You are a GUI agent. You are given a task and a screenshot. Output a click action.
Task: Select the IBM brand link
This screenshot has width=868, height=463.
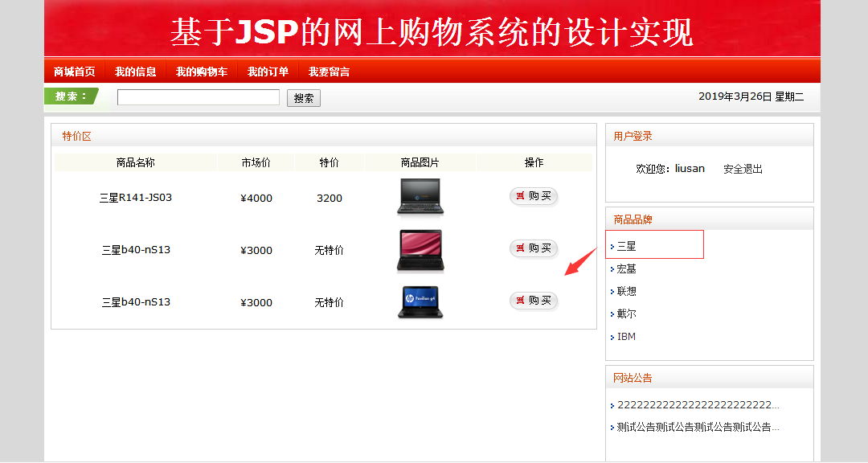point(626,336)
